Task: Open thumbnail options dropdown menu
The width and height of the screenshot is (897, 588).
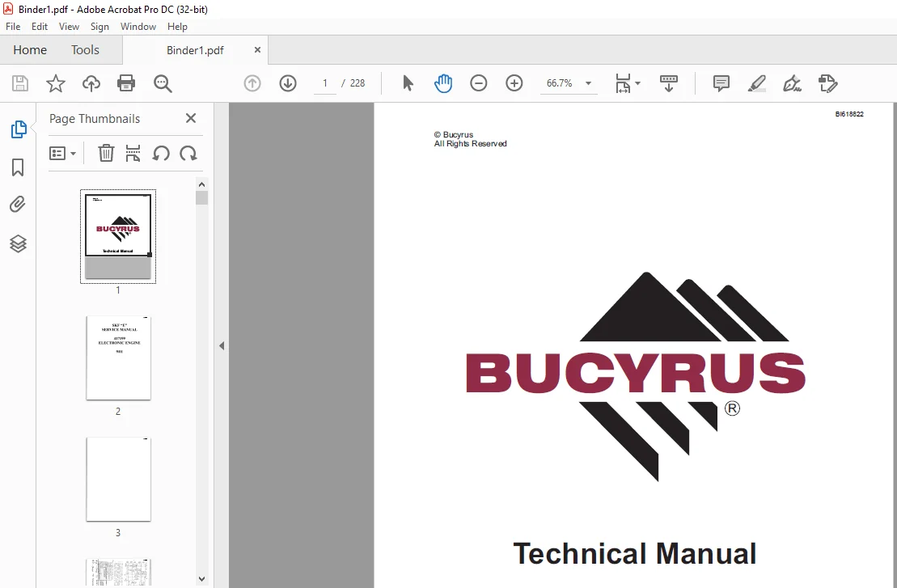Action: 62,154
